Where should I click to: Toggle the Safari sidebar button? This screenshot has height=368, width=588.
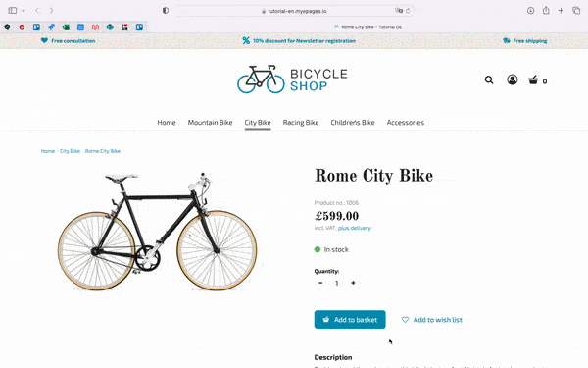(x=13, y=11)
